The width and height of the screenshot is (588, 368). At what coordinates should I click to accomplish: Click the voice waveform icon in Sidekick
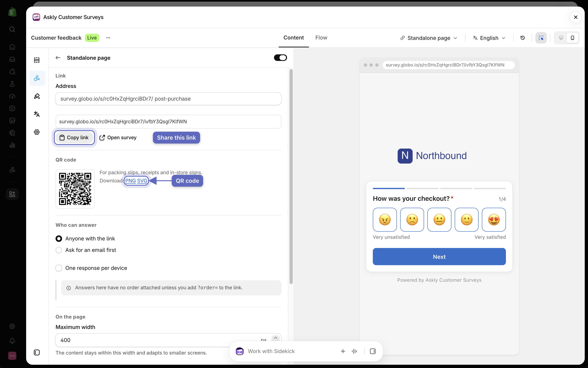[x=354, y=351]
